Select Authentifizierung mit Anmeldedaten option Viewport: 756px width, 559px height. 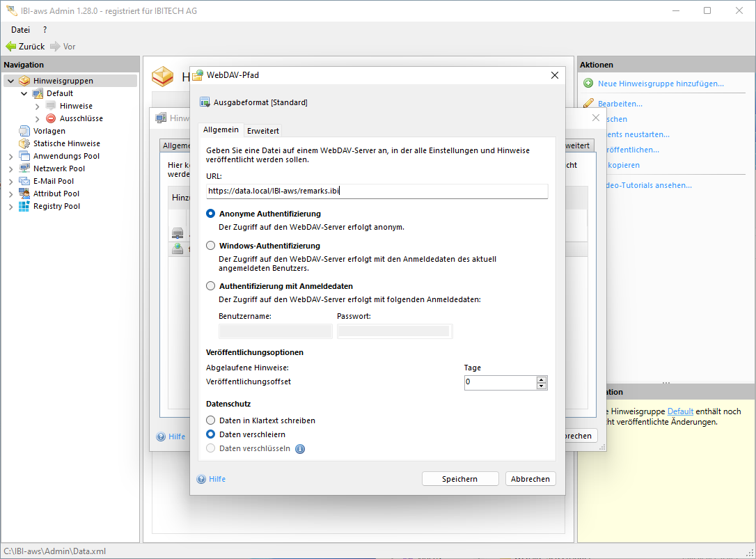click(x=211, y=286)
